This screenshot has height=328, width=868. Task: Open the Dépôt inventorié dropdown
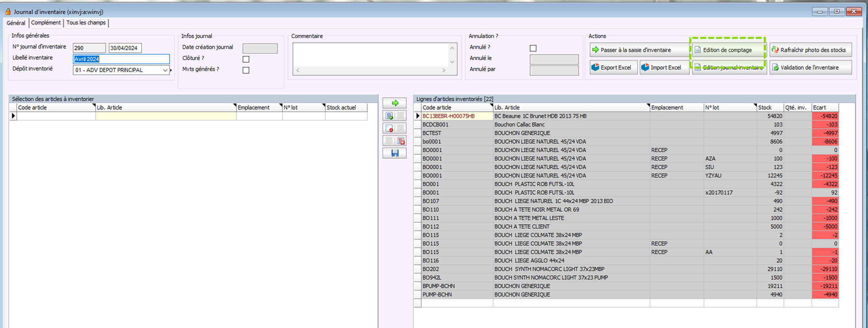pyautogui.click(x=165, y=70)
